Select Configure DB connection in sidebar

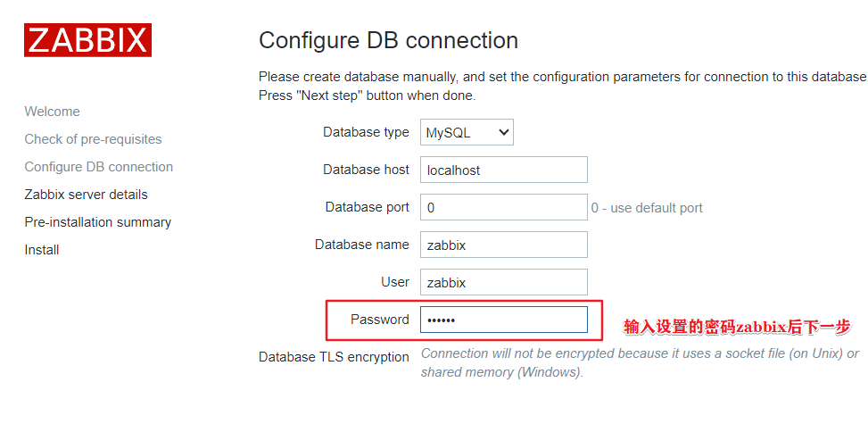click(x=98, y=167)
